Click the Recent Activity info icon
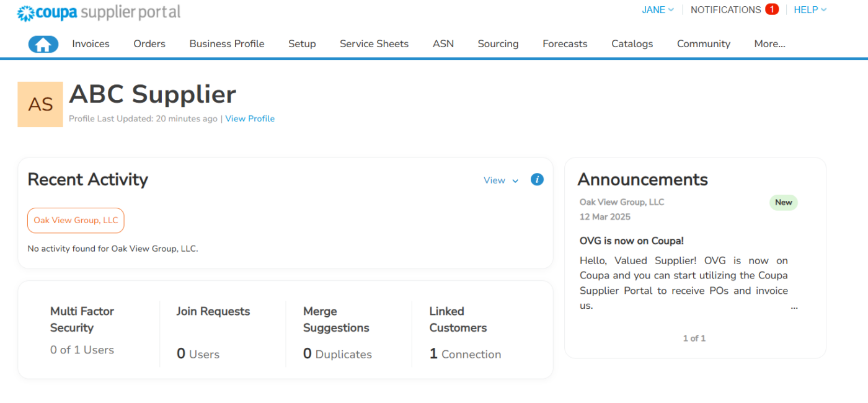 [537, 179]
